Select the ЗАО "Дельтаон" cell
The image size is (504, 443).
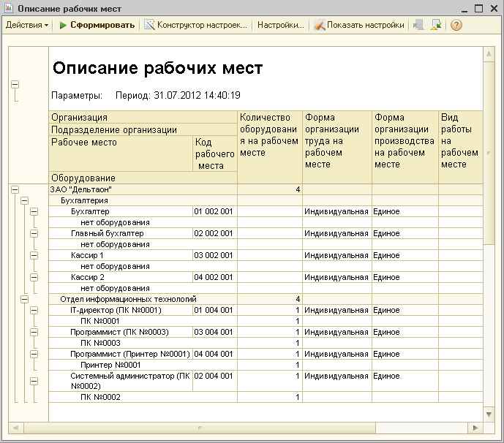143,189
